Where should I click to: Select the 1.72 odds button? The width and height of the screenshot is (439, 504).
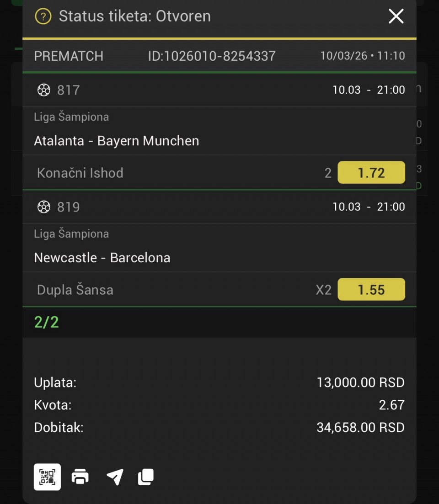[371, 173]
